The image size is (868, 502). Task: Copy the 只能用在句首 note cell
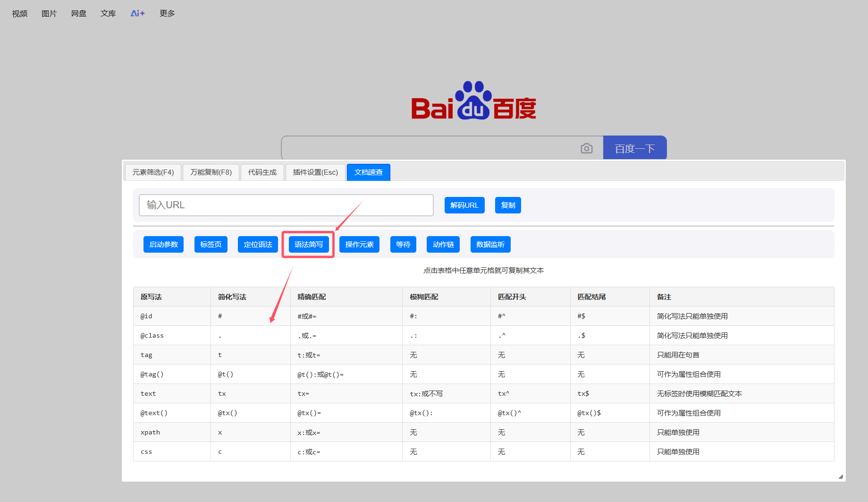click(742, 355)
